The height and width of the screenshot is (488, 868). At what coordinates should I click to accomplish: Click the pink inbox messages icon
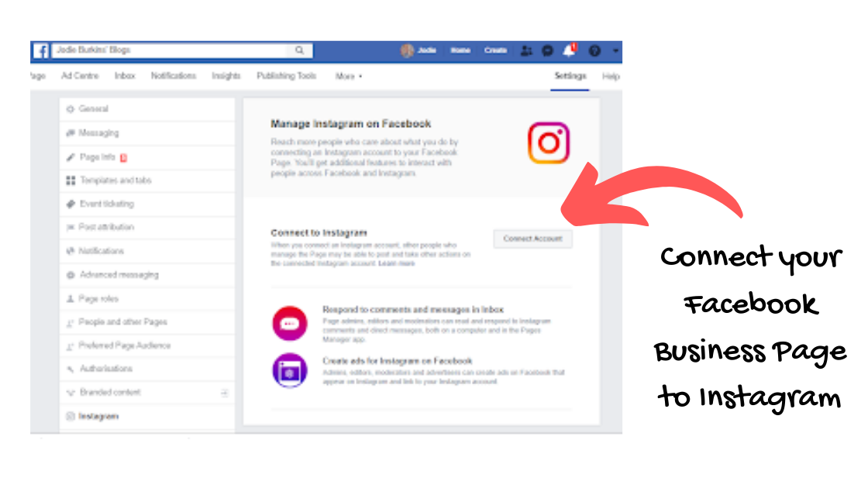click(290, 323)
